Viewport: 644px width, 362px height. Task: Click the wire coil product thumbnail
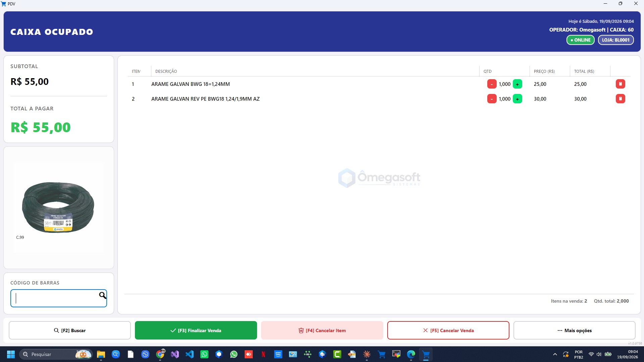click(58, 207)
